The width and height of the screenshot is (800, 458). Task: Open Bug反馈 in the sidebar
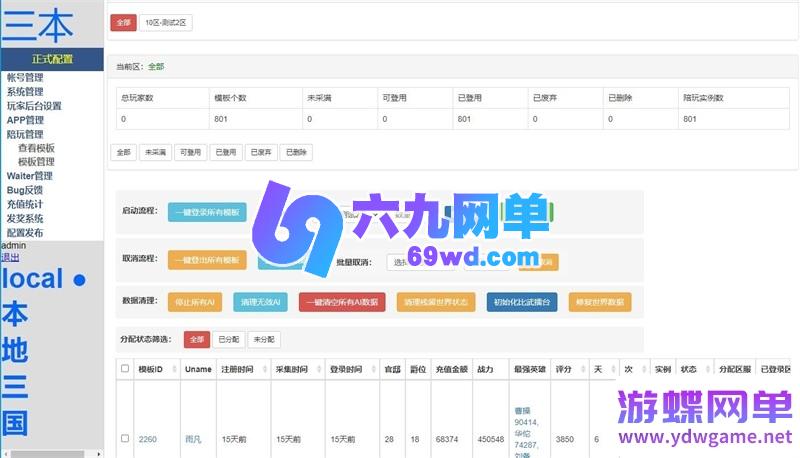click(24, 190)
